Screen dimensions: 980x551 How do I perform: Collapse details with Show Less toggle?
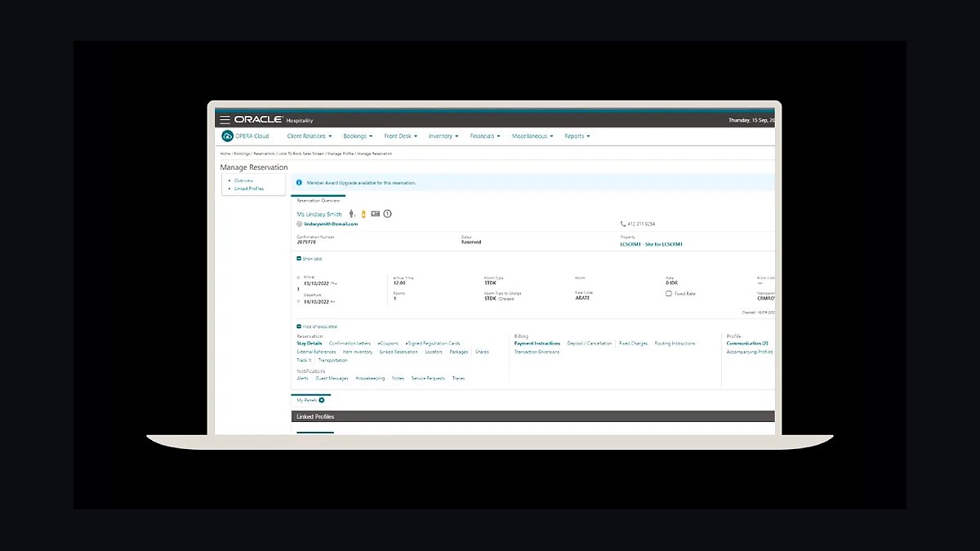click(309, 259)
